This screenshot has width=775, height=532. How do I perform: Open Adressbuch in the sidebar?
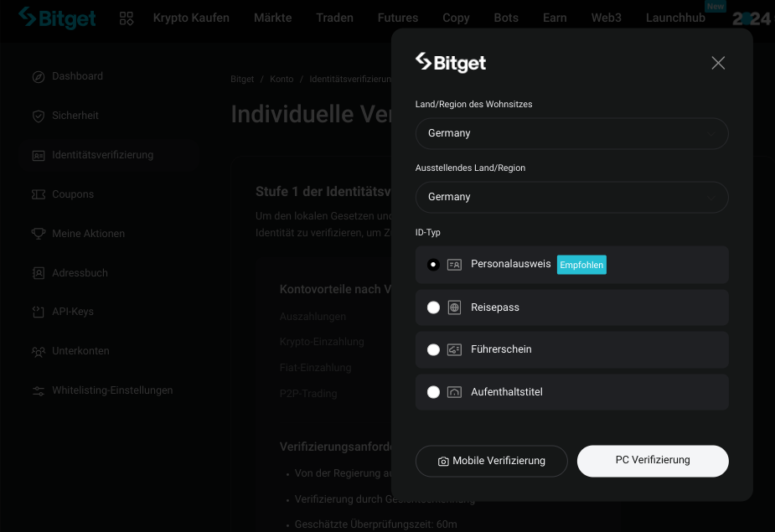coord(80,273)
